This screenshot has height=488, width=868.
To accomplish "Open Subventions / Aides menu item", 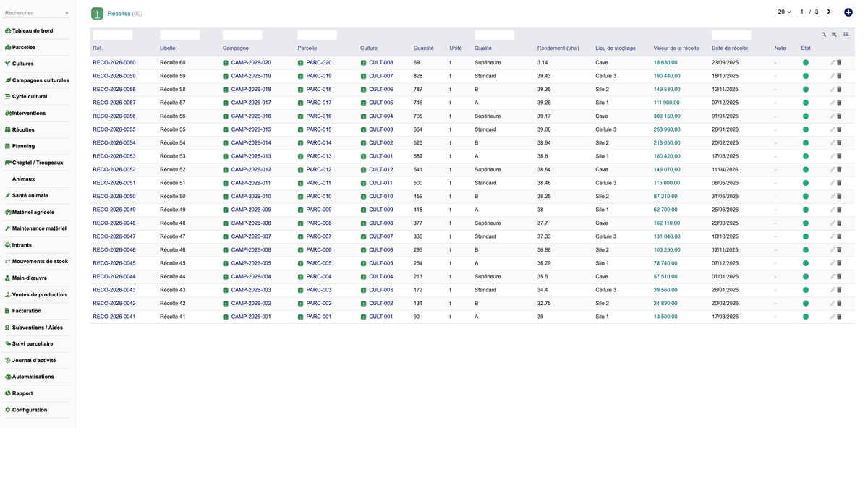I will (x=38, y=328).
